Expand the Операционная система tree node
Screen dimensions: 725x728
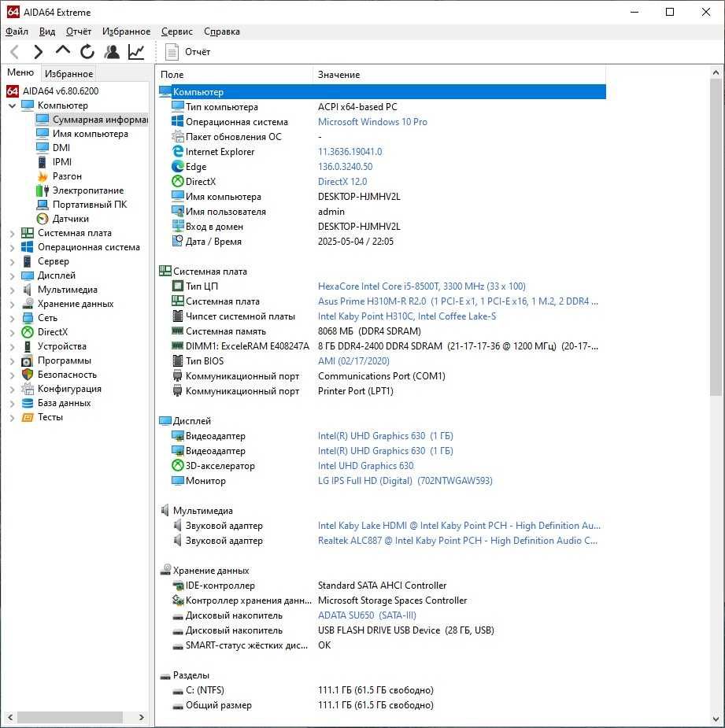point(13,247)
